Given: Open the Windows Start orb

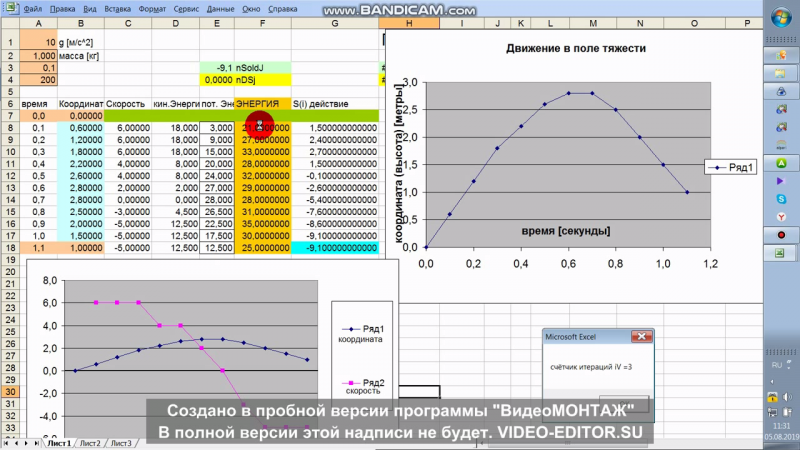Looking at the screenshot, I should [x=781, y=18].
